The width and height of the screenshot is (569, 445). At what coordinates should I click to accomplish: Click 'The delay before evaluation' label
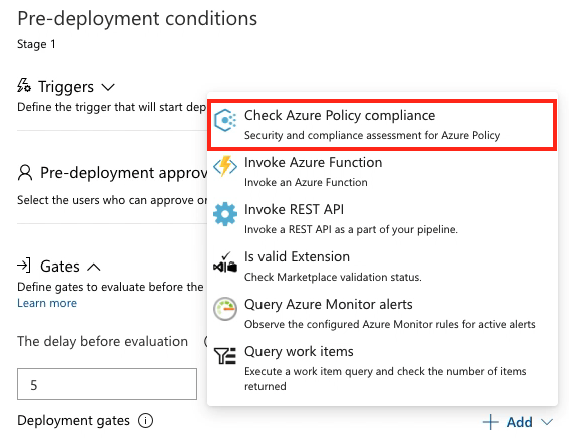pyautogui.click(x=102, y=342)
